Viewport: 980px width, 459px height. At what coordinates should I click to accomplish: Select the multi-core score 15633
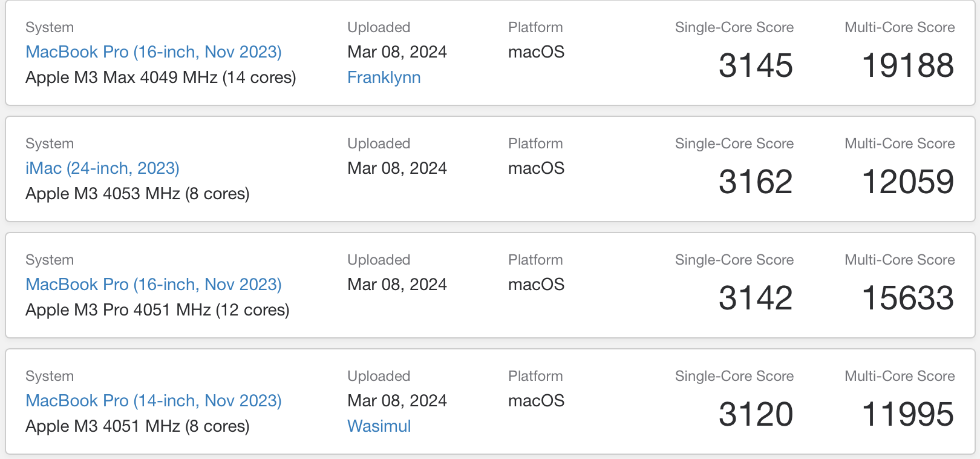point(908,298)
